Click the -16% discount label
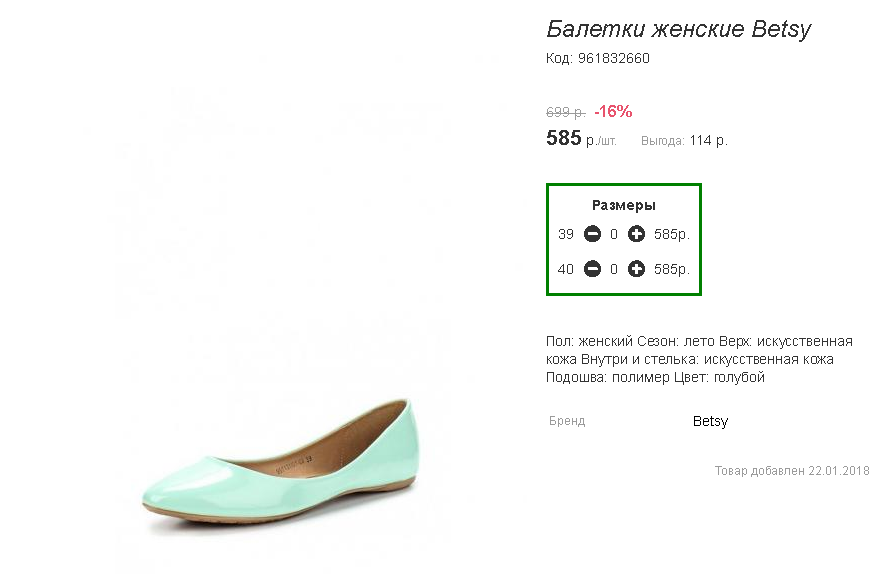 tap(613, 112)
